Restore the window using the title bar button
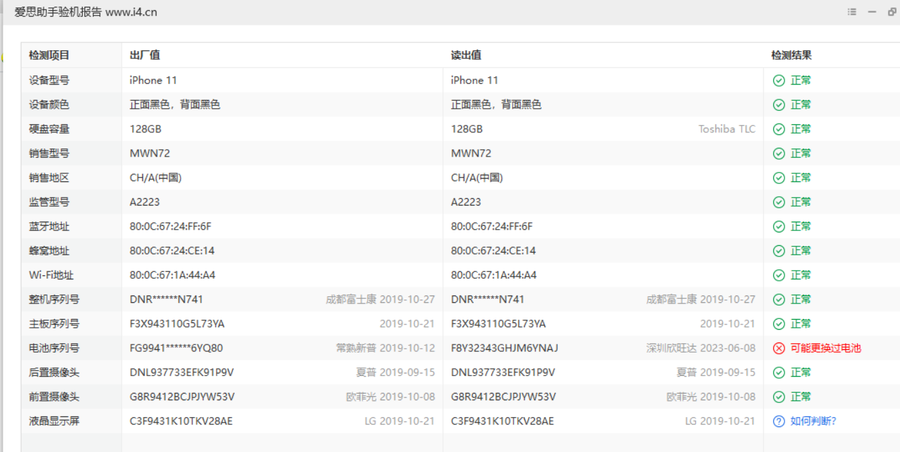Image resolution: width=900 pixels, height=452 pixels. pyautogui.click(x=892, y=12)
